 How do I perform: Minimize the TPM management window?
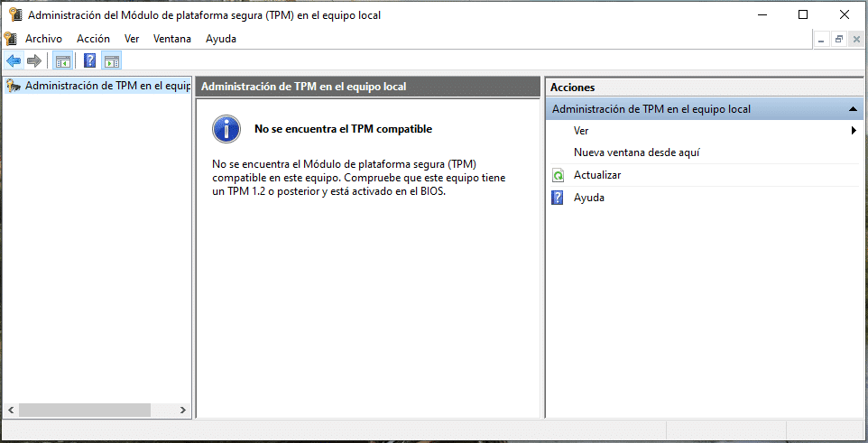pos(762,15)
